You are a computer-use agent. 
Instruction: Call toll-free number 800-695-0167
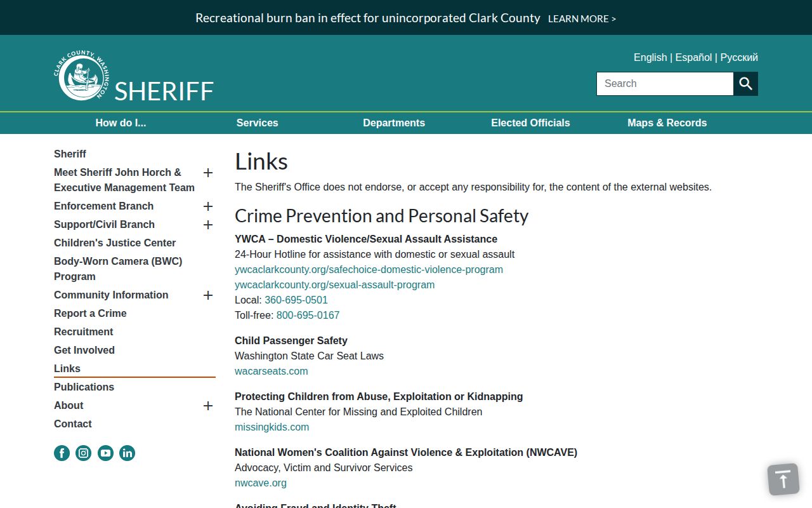pos(308,315)
